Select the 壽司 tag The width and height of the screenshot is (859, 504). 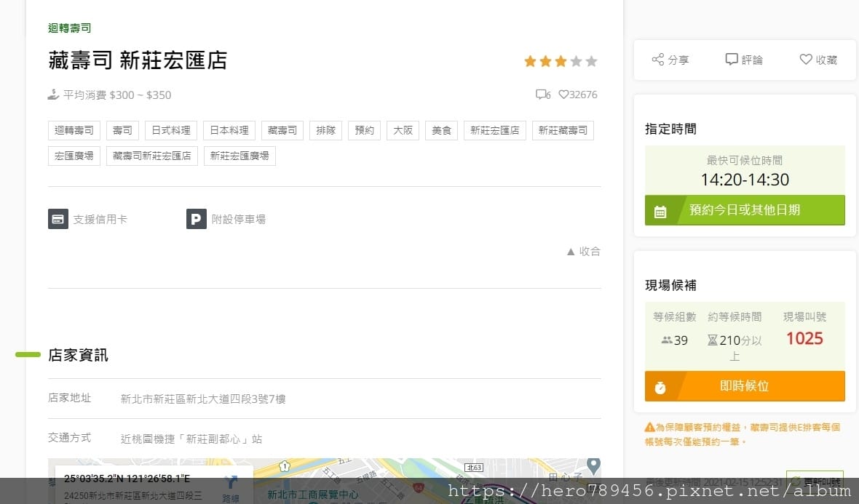tap(123, 130)
